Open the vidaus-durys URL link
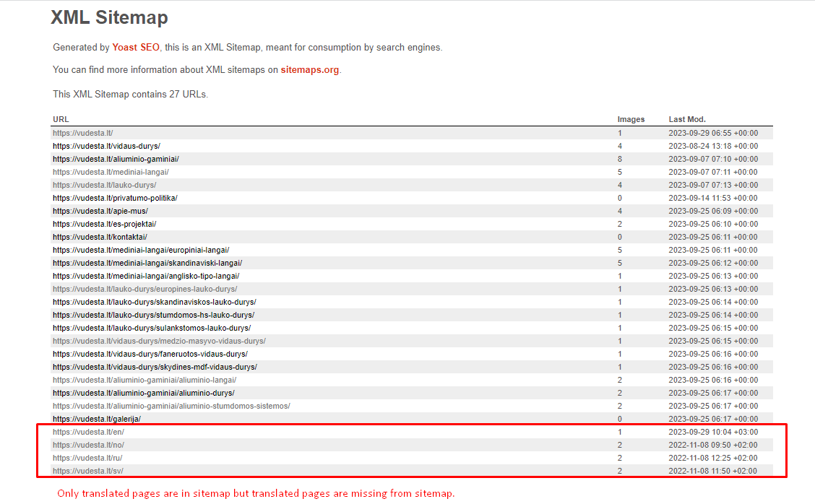Image resolution: width=815 pixels, height=504 pixels. (106, 146)
